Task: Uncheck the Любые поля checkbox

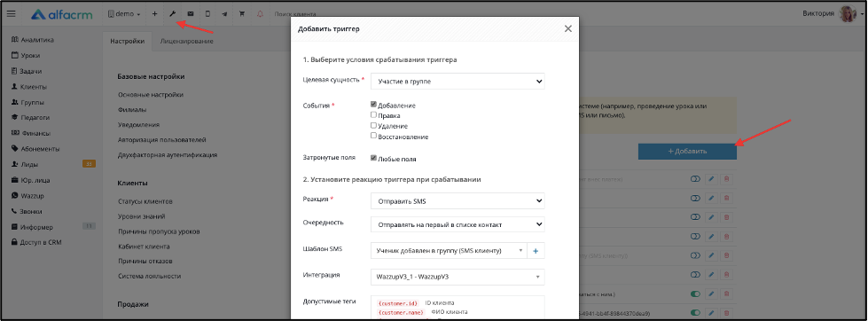Action: coord(373,159)
